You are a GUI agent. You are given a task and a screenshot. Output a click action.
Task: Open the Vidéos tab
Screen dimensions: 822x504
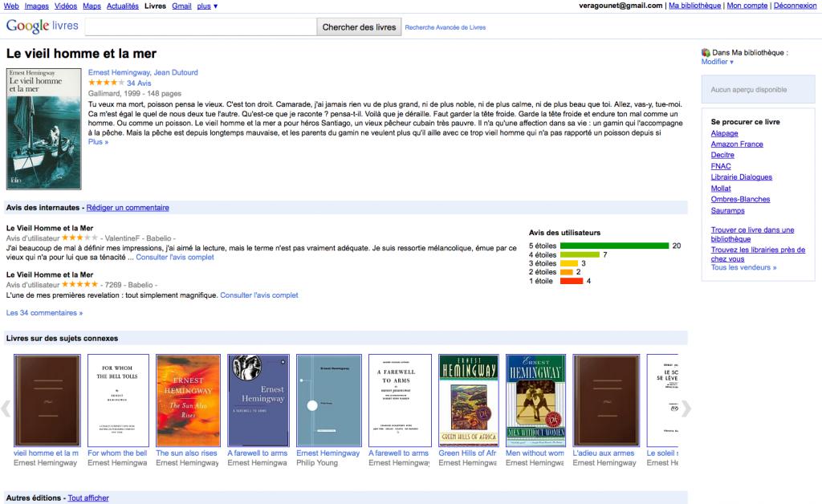[x=66, y=6]
